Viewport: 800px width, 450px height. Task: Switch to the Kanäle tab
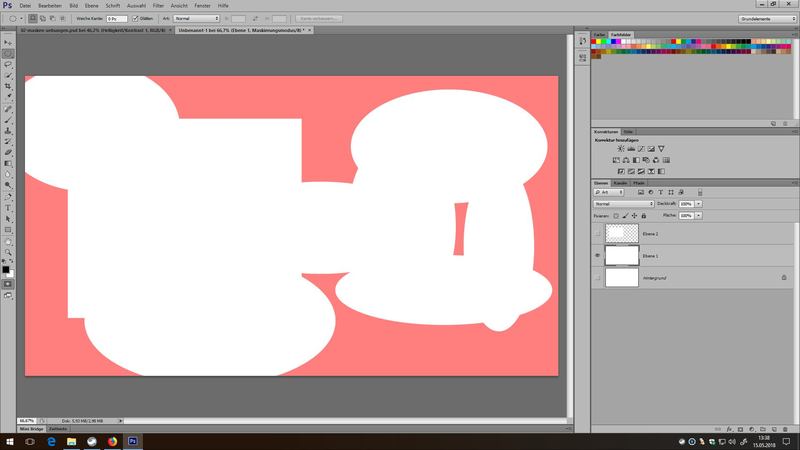click(620, 183)
